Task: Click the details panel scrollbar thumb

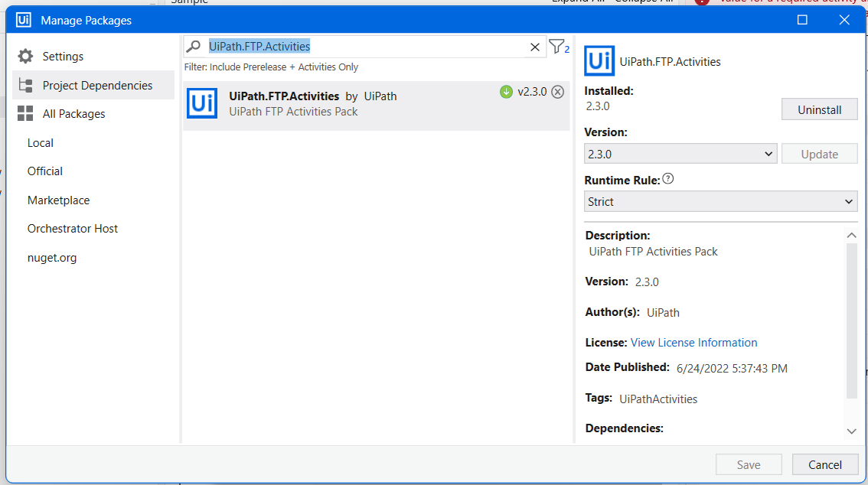Action: pos(851,321)
